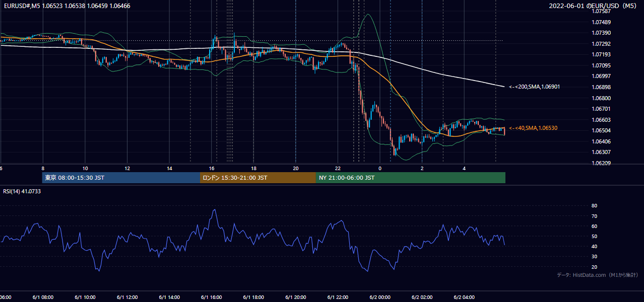Click hour marker 14 under the price chart
This screenshot has width=644, height=302.
point(169,169)
